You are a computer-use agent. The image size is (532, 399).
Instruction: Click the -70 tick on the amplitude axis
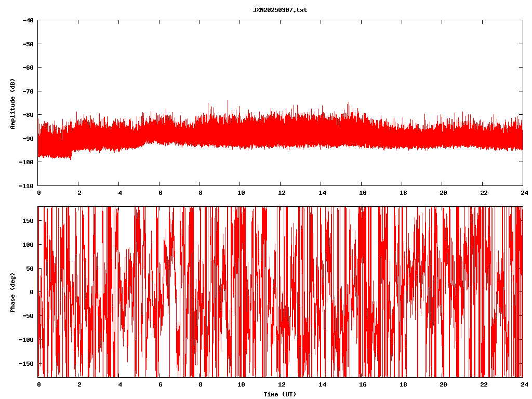28,91
